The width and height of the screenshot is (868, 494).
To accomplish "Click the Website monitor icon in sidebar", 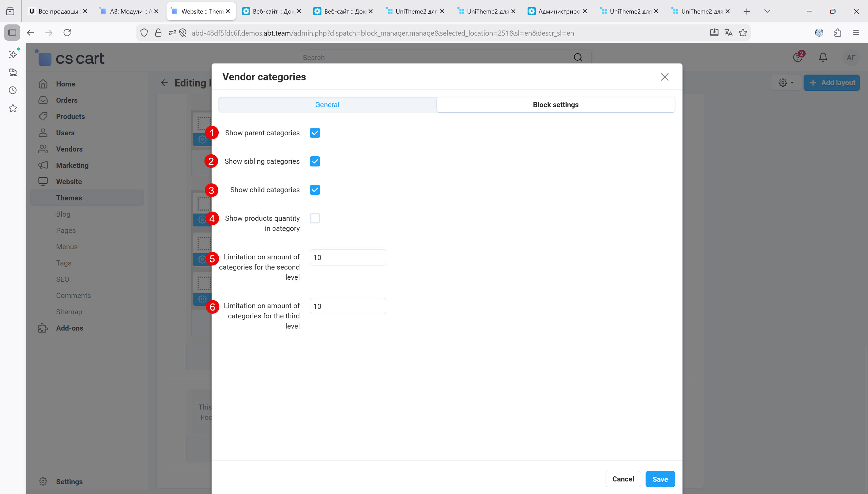I will (x=43, y=181).
